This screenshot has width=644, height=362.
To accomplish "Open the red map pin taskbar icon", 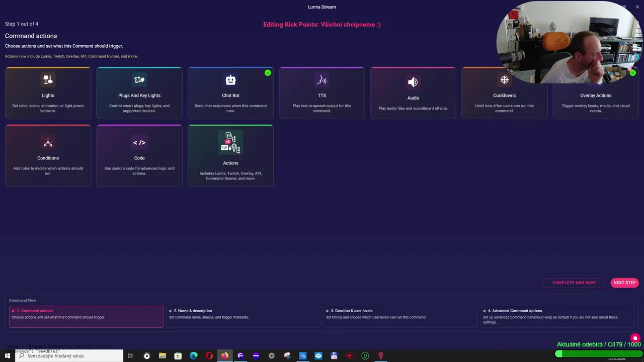I will [380, 355].
